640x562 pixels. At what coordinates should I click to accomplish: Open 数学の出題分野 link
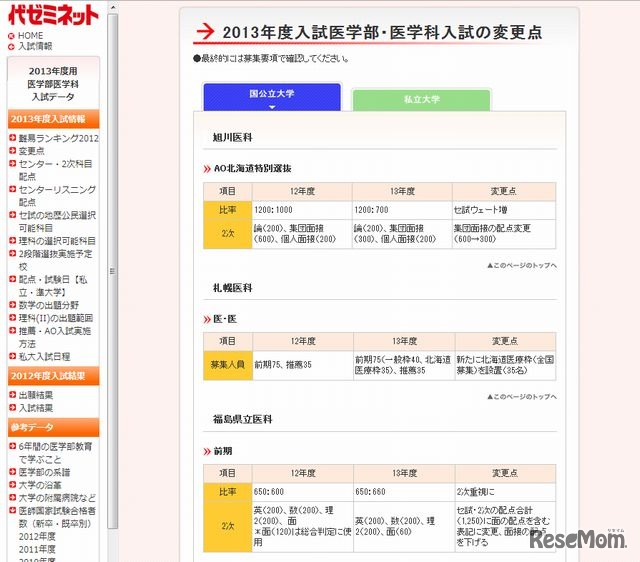tap(49, 305)
